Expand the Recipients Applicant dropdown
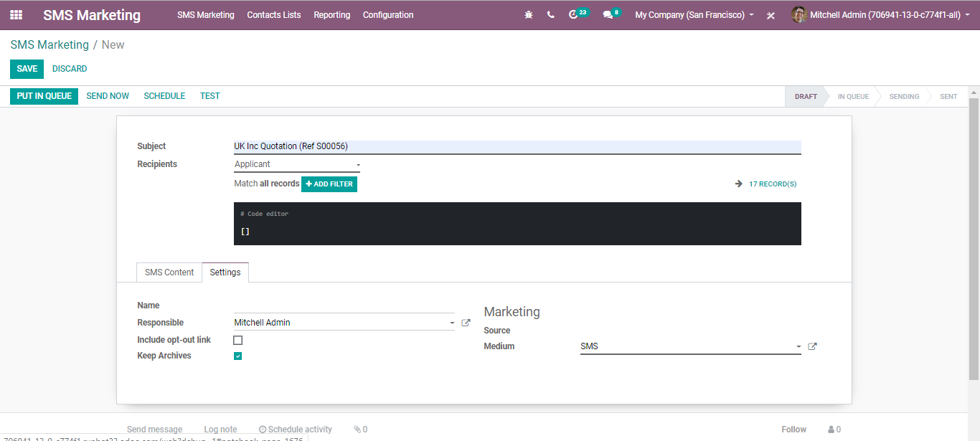 [297, 164]
